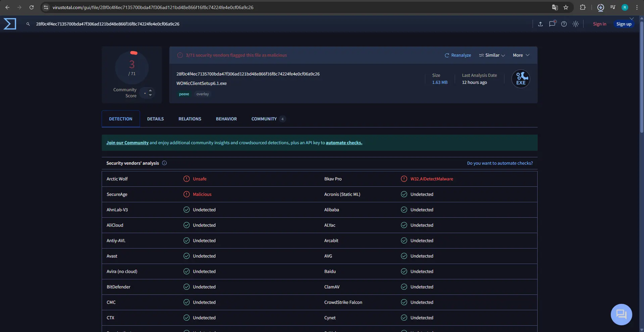
Task: Click the AhnLab-V3 undetected check icon
Action: coord(187,210)
